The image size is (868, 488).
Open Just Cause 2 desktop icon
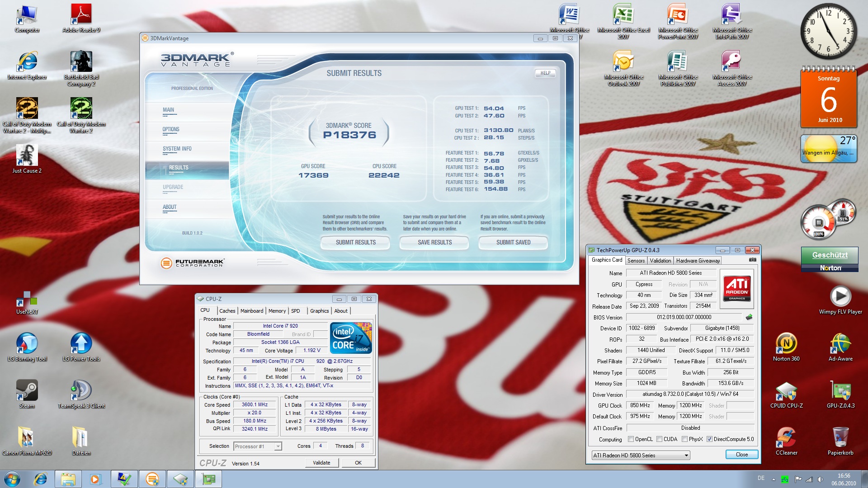point(27,160)
